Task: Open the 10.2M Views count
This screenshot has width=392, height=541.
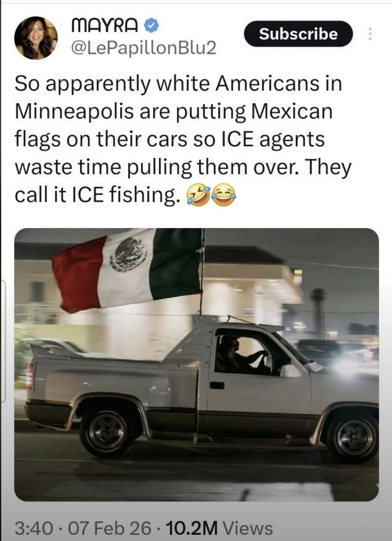Action: (219, 528)
